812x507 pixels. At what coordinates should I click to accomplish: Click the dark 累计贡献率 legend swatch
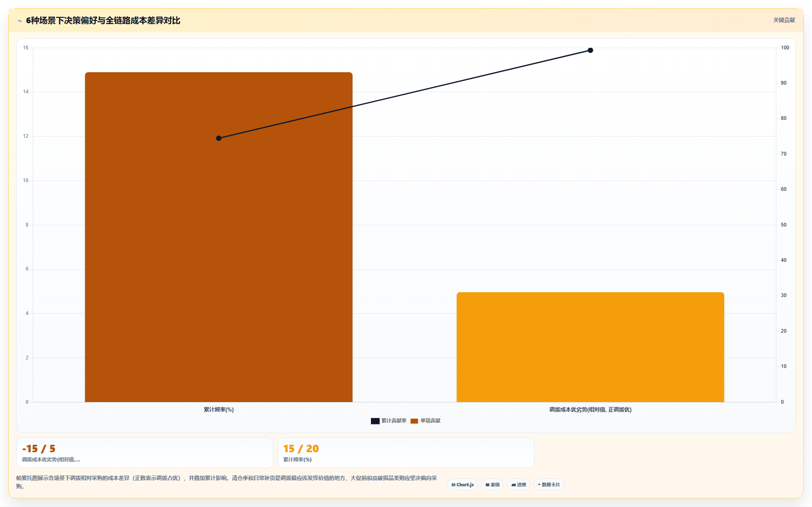(375, 421)
